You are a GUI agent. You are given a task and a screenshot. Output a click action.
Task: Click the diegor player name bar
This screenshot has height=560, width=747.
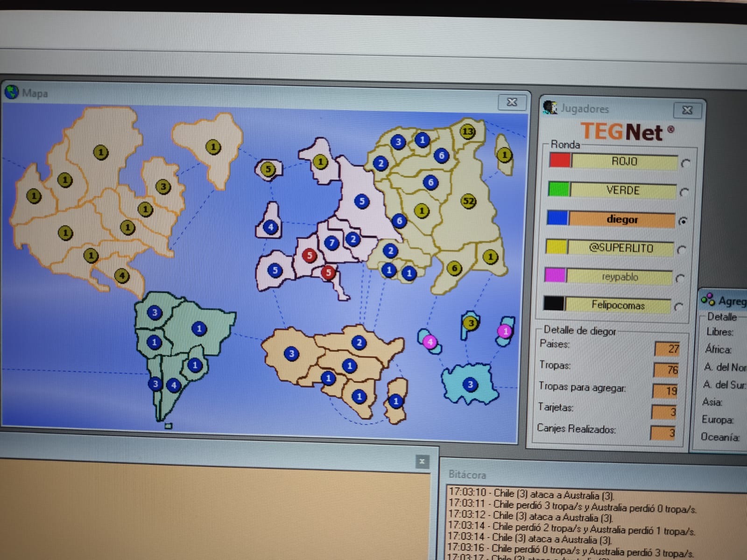tap(622, 219)
